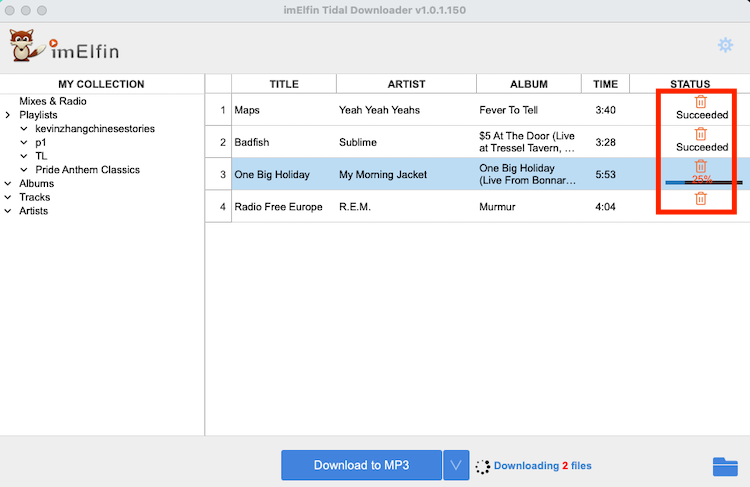This screenshot has height=487, width=750.
Task: Collapse the kevinzhangchinesestories playlist arrow
Action: click(24, 129)
